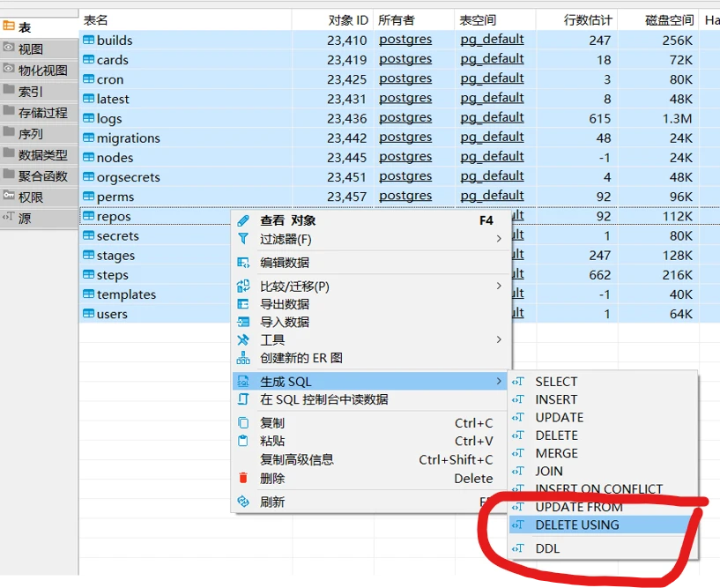Choose 导出数据 in context menu

point(371,304)
